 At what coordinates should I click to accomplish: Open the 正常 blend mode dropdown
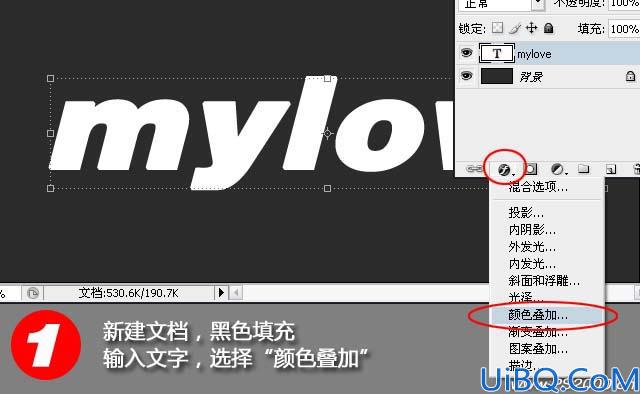502,4
